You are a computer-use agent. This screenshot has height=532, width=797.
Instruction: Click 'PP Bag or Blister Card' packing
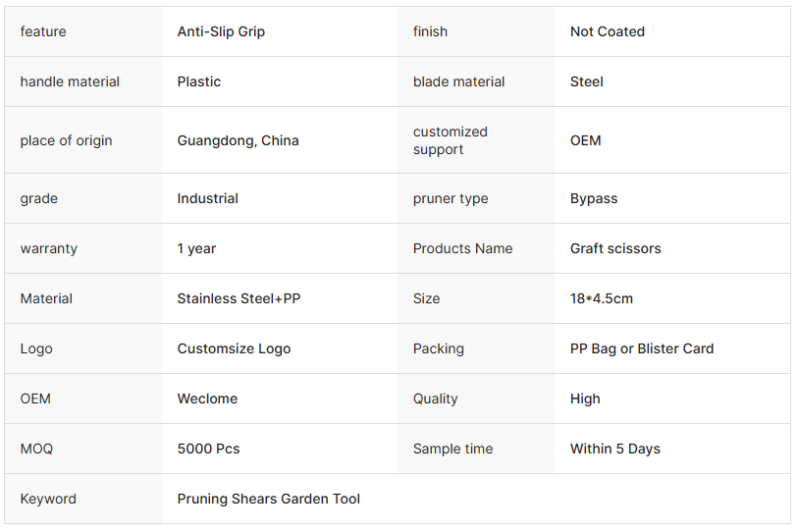click(642, 348)
